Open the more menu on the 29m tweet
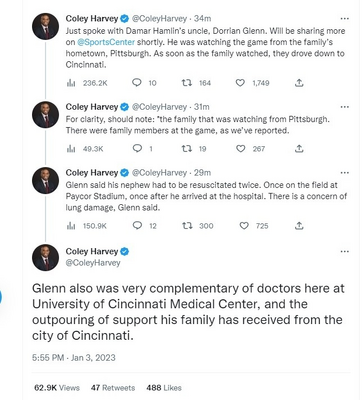The height and width of the screenshot is (400, 363). [x=345, y=173]
